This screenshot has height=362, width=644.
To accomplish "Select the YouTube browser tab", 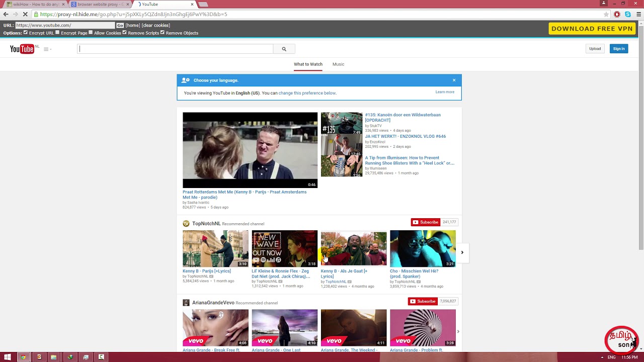I will (165, 4).
